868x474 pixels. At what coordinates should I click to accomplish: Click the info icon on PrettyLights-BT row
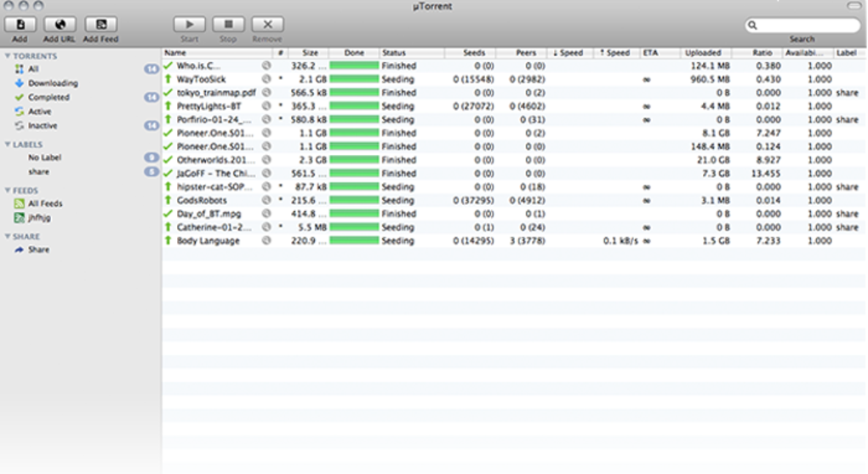(x=266, y=106)
